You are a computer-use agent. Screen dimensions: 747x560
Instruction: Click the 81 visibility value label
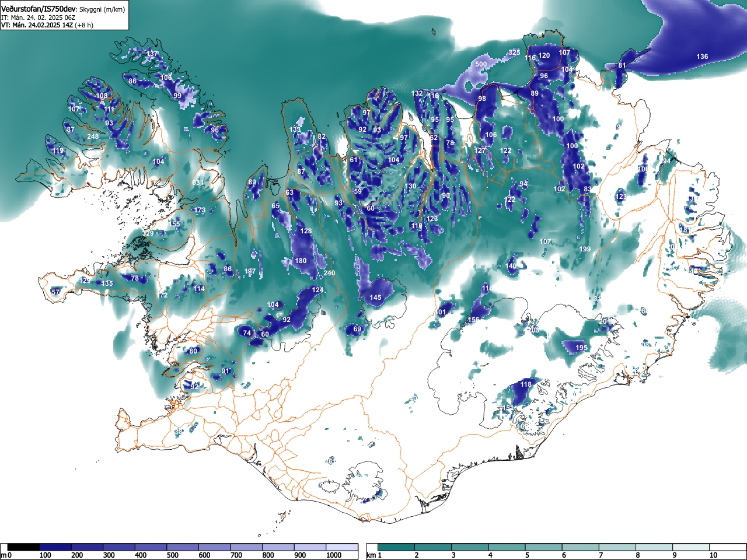(x=622, y=65)
